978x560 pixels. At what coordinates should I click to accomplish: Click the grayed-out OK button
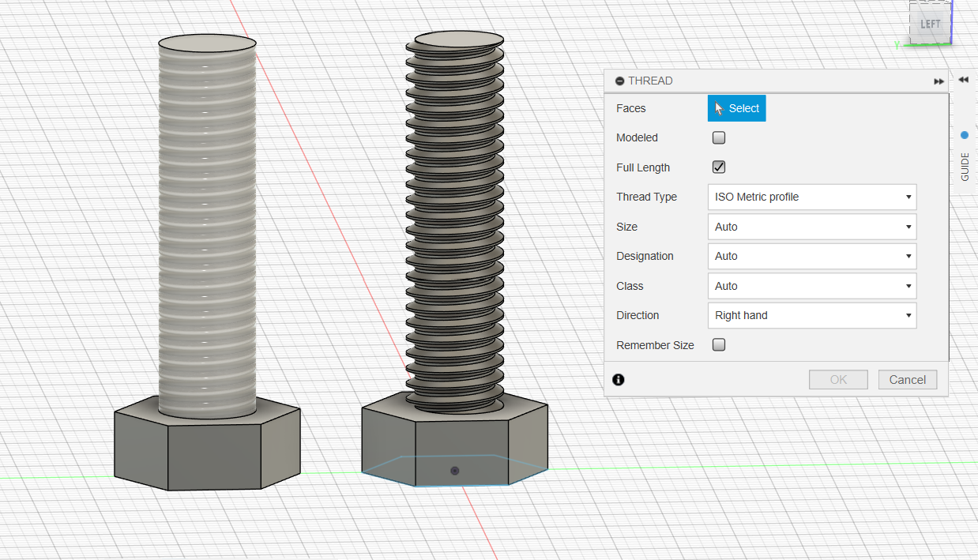coord(838,380)
